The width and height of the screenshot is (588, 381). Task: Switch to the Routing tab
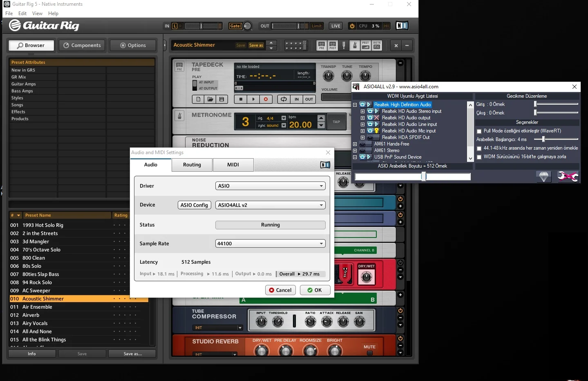click(192, 165)
